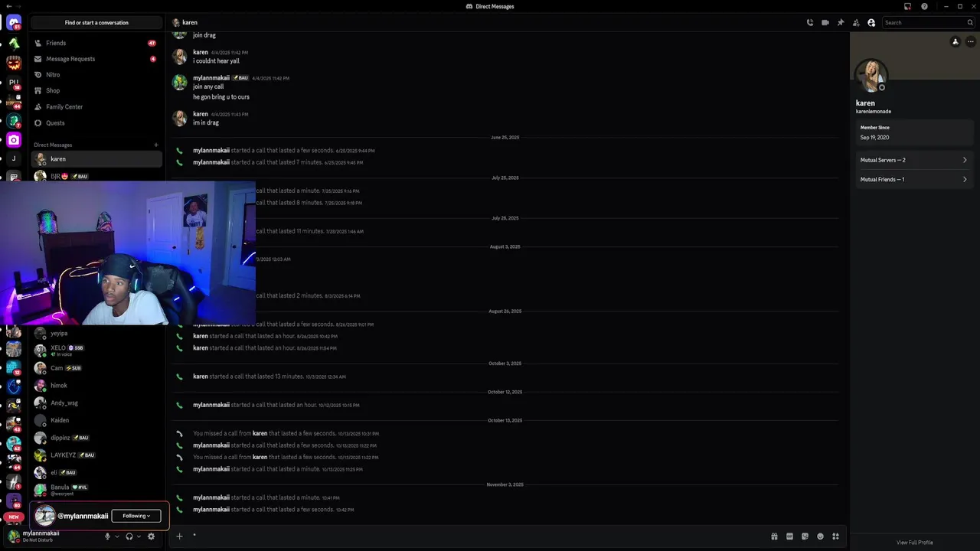
Task: Click the plus attach button in message bar
Action: (x=179, y=536)
